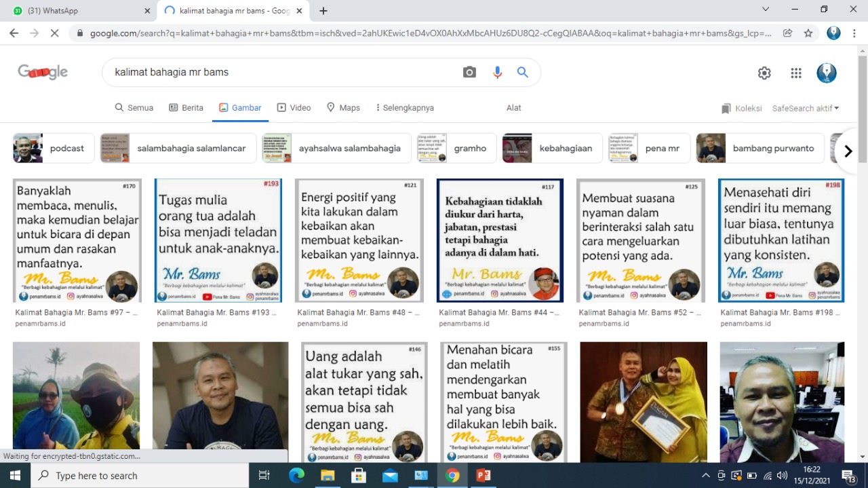Open Google account avatar
The height and width of the screenshot is (488, 868).
click(827, 73)
